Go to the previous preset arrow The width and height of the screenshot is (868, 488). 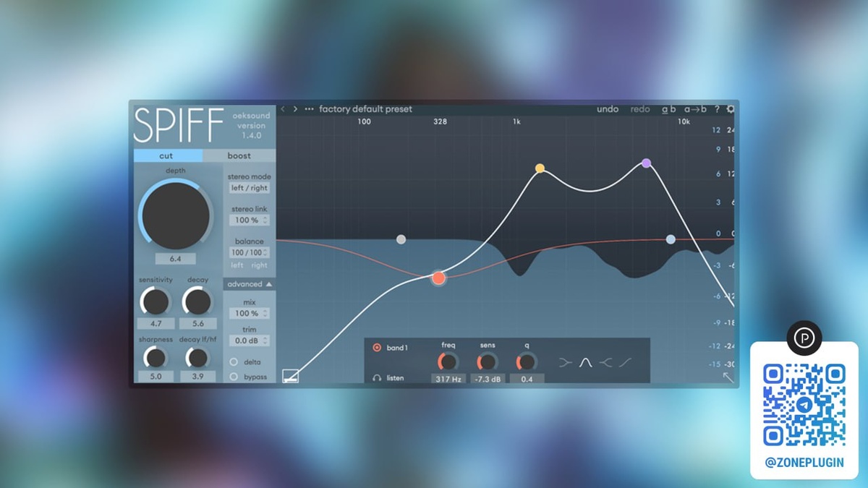tap(283, 109)
